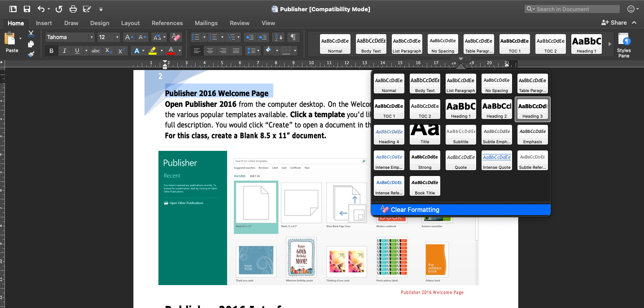Center the paragraph text

point(210,51)
